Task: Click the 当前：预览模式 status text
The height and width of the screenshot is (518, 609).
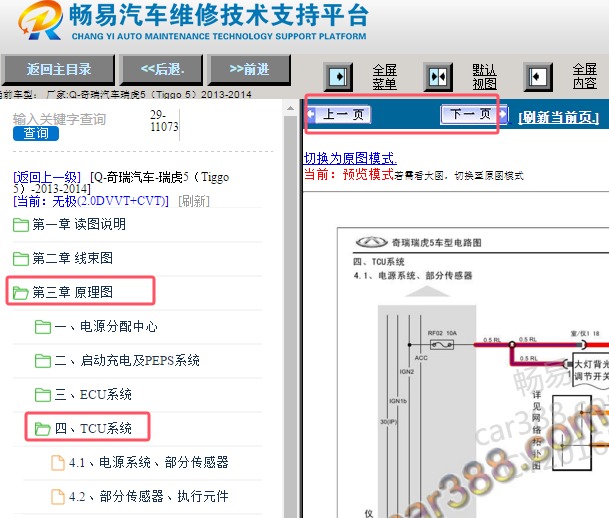Action: coord(349,174)
